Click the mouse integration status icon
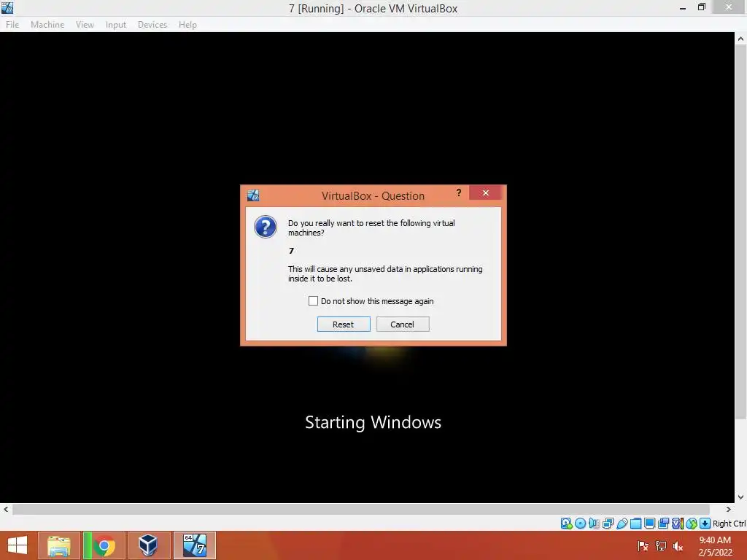Image resolution: width=747 pixels, height=560 pixels. [x=692, y=524]
